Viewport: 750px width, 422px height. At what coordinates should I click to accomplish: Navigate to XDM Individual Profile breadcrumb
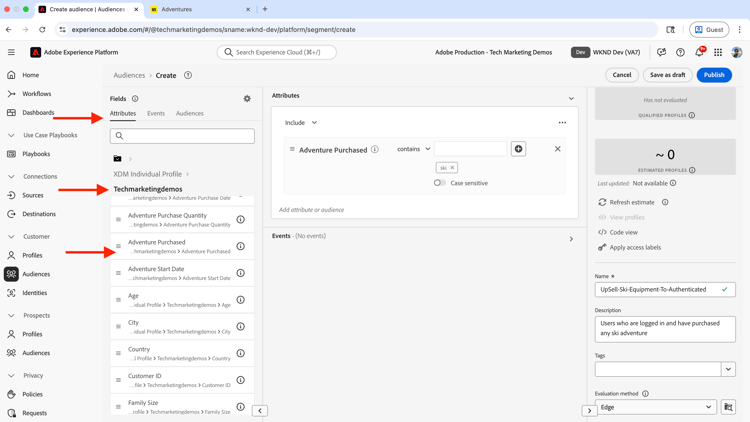pos(147,174)
